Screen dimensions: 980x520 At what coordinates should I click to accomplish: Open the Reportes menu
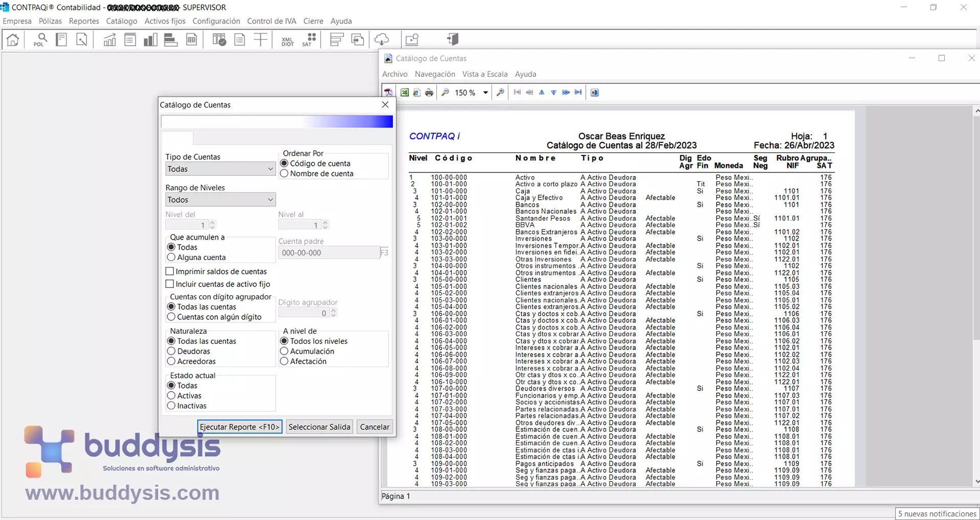point(84,21)
